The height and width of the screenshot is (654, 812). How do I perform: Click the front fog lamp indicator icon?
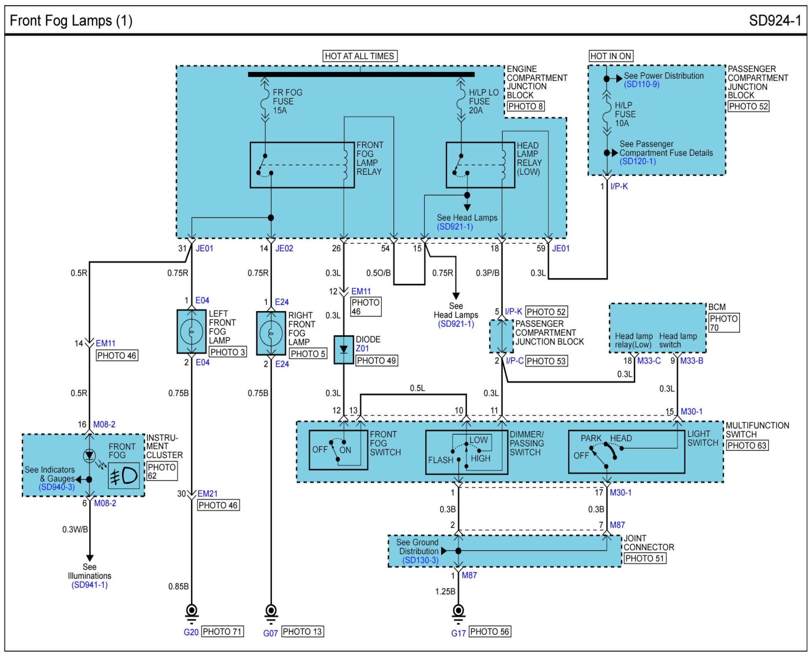124,476
